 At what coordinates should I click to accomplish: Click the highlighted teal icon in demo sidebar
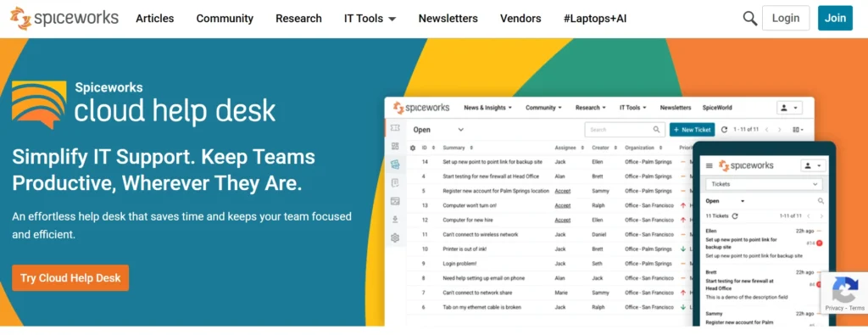coord(395,165)
